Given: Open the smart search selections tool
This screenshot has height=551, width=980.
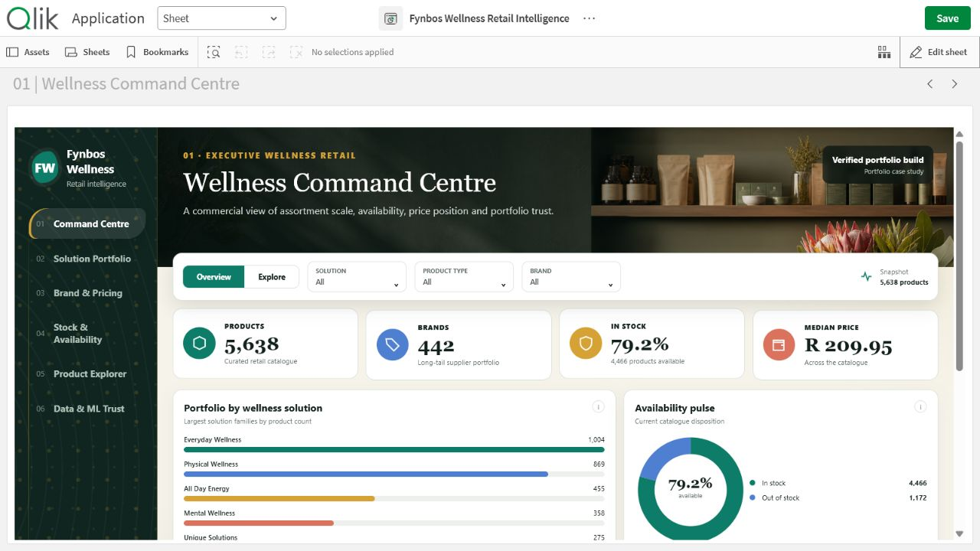Looking at the screenshot, I should tap(214, 52).
